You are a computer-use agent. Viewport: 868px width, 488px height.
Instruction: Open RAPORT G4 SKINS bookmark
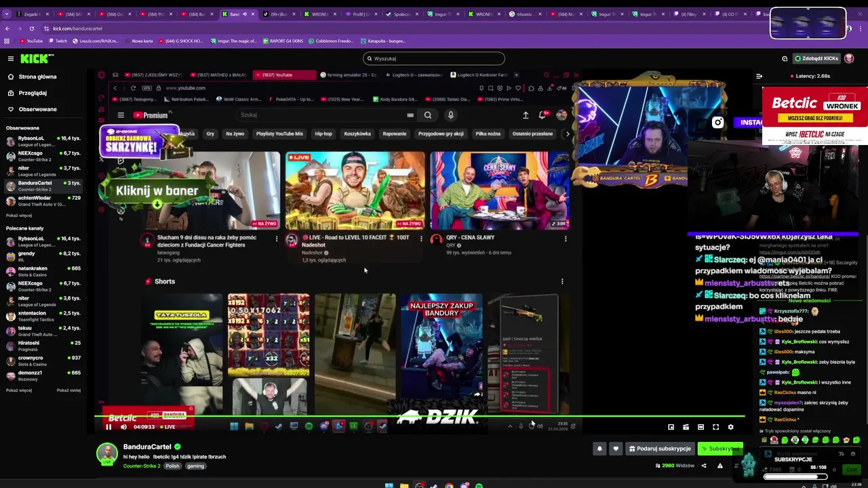coord(283,41)
